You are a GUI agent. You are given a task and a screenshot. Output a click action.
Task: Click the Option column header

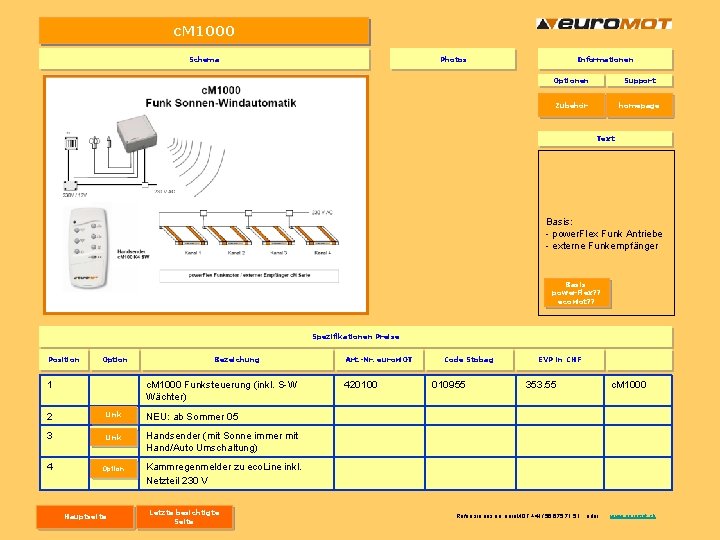115,360
